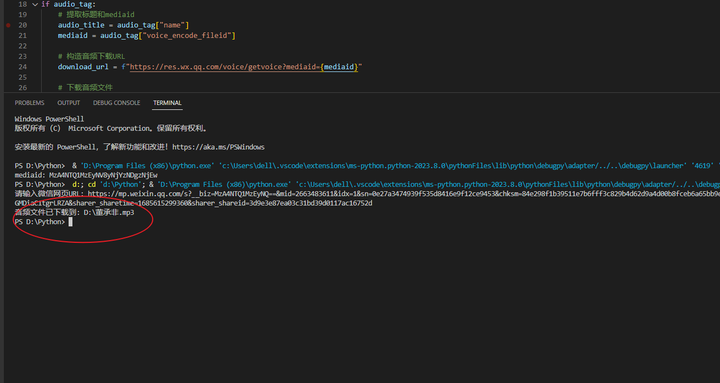Open the https://aka.ms/PSWindows link
This screenshot has width=720, height=383.
(x=218, y=147)
